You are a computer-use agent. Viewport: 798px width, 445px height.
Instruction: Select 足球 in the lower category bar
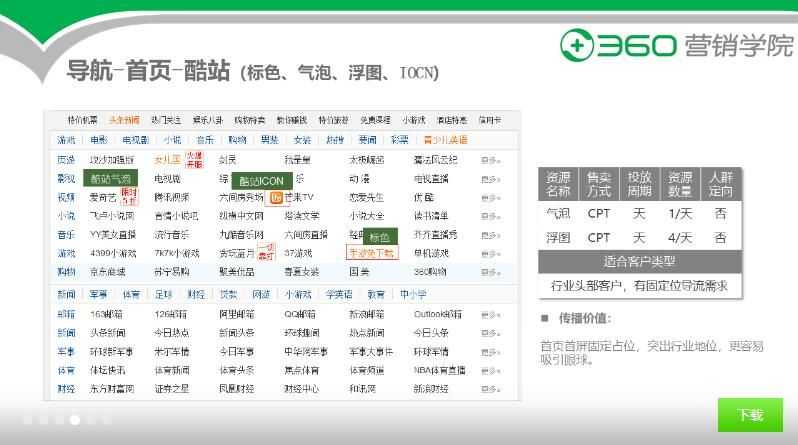[163, 294]
